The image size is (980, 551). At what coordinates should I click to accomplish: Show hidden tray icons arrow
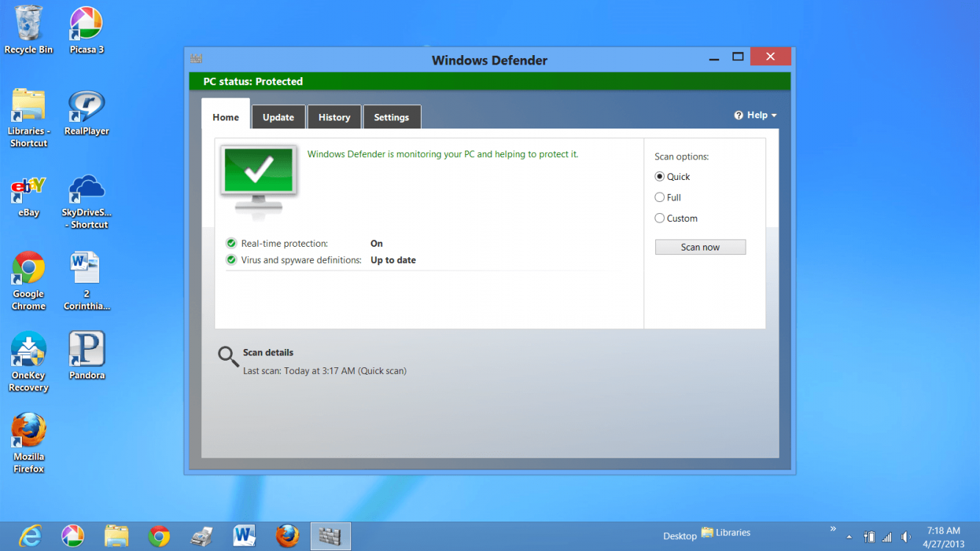(x=849, y=536)
